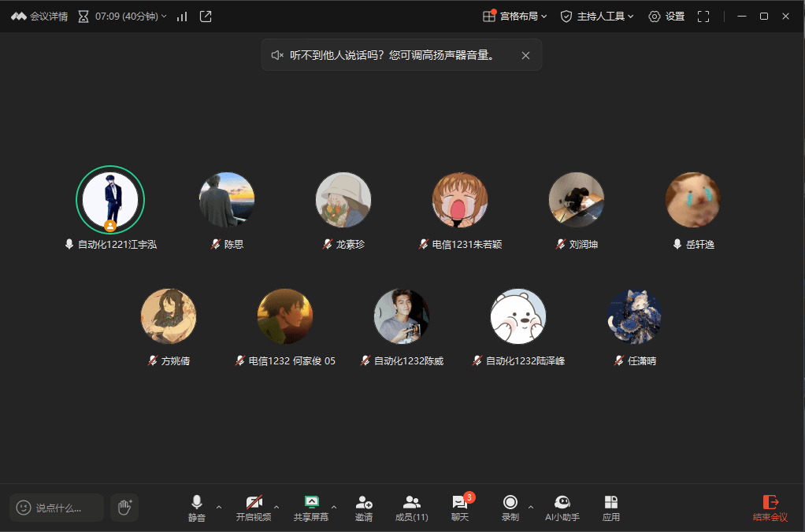This screenshot has width=805, height=532.
Task: Toggle 开启视频 camera on
Action: coord(254,508)
